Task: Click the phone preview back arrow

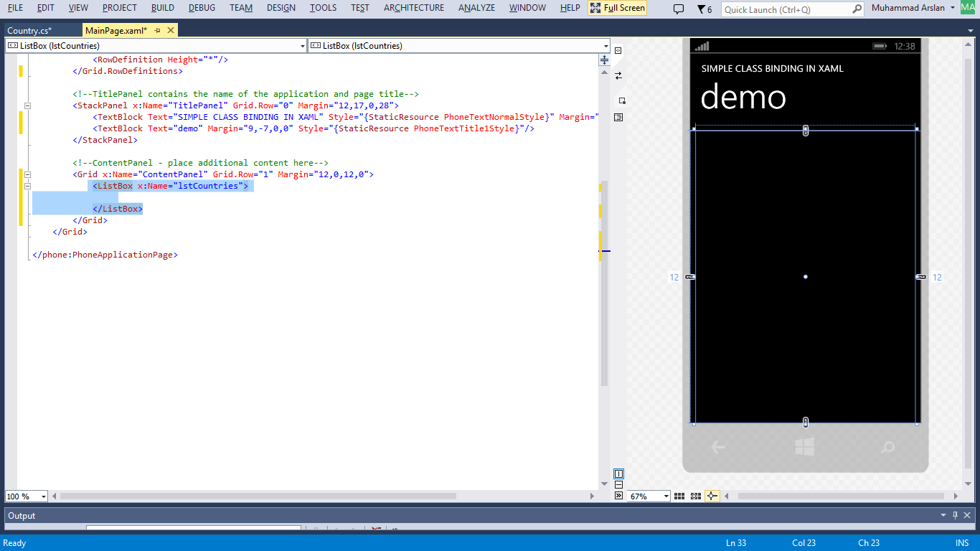Action: [x=717, y=448]
